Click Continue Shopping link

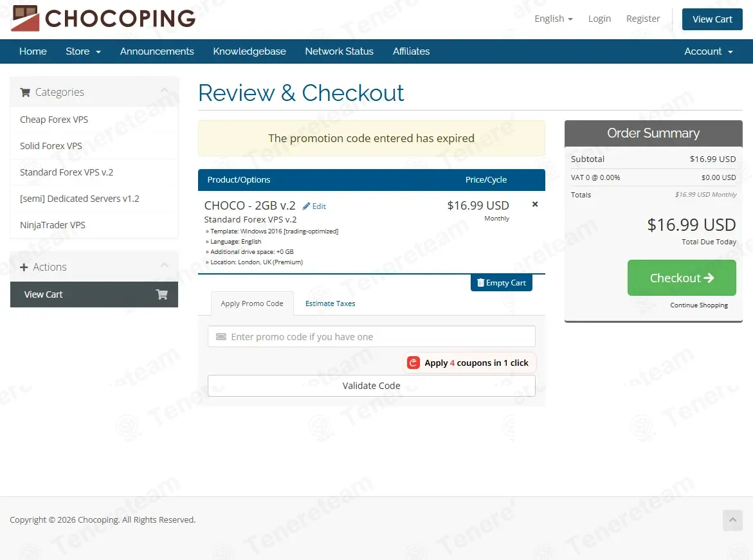click(699, 305)
